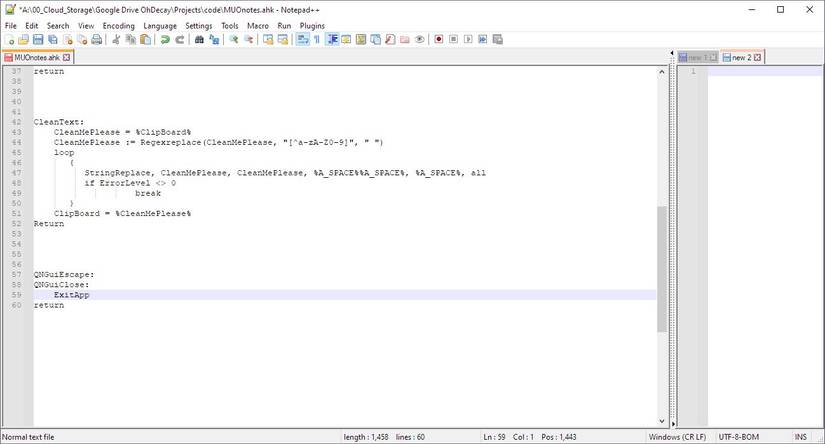Cut selection with the scissors icon
Image resolution: width=825 pixels, height=444 pixels.
click(116, 39)
